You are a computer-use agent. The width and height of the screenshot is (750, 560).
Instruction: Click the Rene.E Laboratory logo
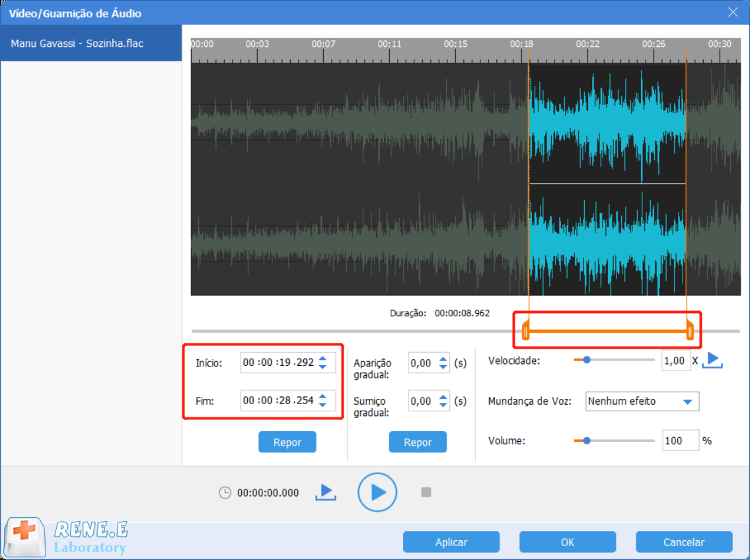tap(65, 538)
